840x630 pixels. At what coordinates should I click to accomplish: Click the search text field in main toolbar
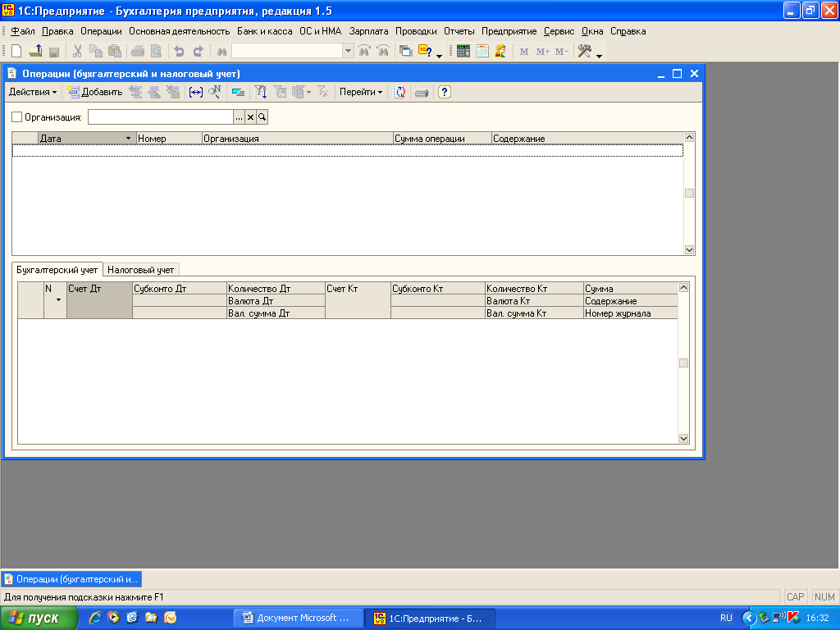287,51
